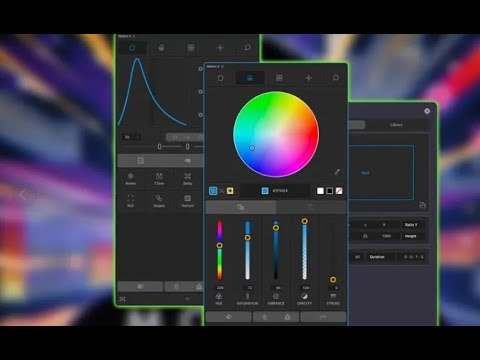Click the top handle right of the curve graph

[x=200, y=69]
